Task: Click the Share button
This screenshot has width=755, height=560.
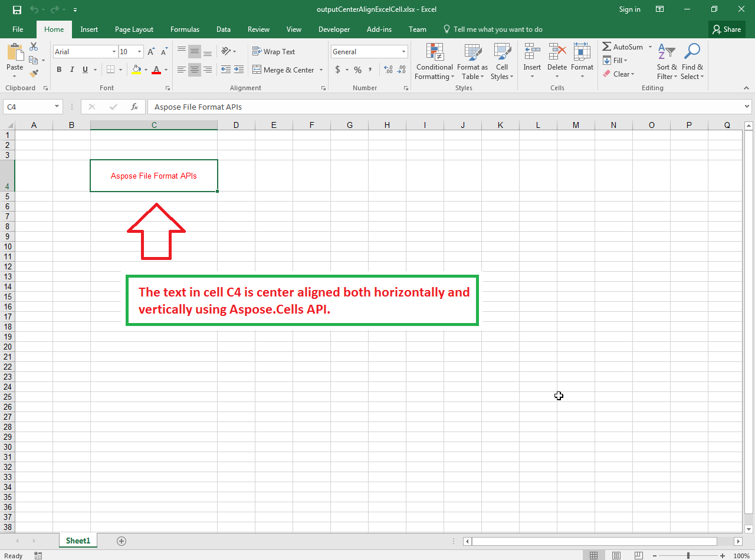Action: point(726,29)
